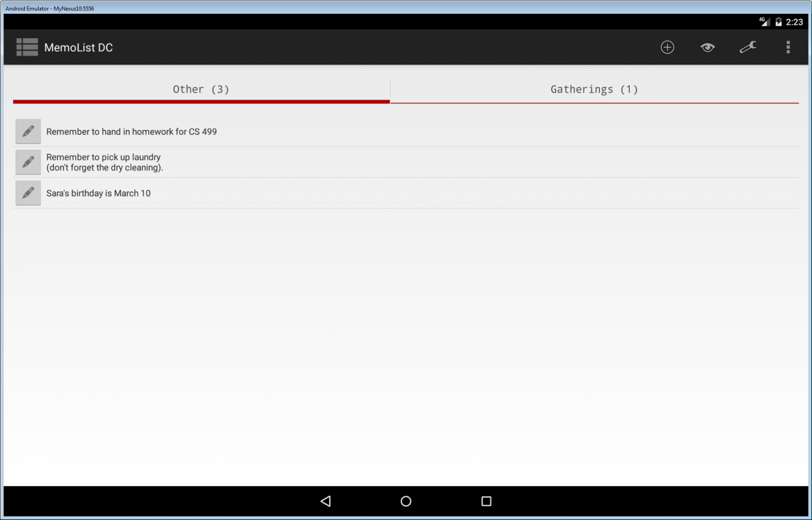Select 'Remember to pick up laundry' memo text
Screen dimensions: 812x520
click(x=105, y=162)
